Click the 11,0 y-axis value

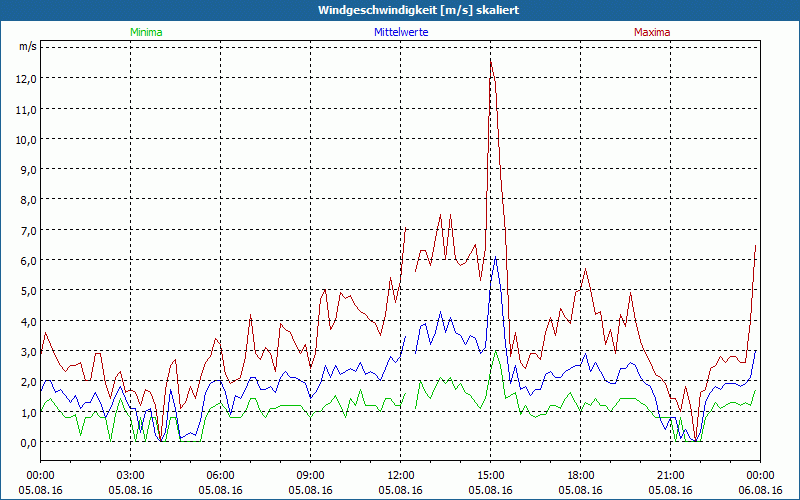28,109
